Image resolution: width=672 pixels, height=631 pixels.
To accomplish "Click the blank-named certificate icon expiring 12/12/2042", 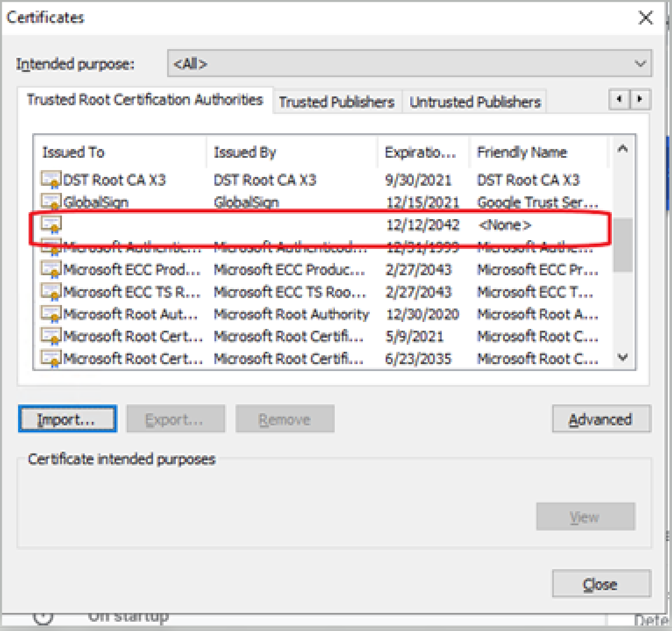I will (x=51, y=224).
